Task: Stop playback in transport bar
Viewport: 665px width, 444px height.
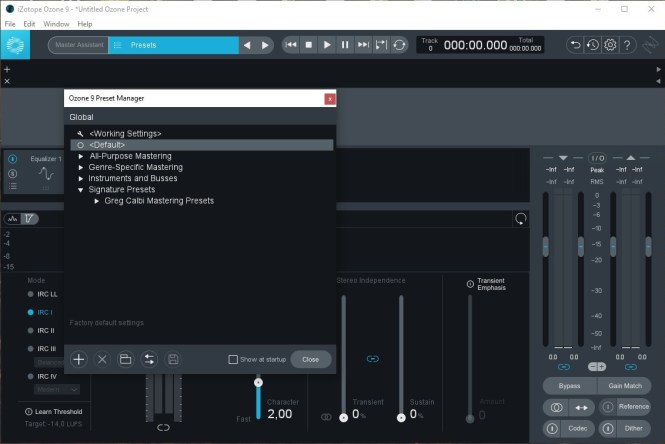Action: click(309, 45)
